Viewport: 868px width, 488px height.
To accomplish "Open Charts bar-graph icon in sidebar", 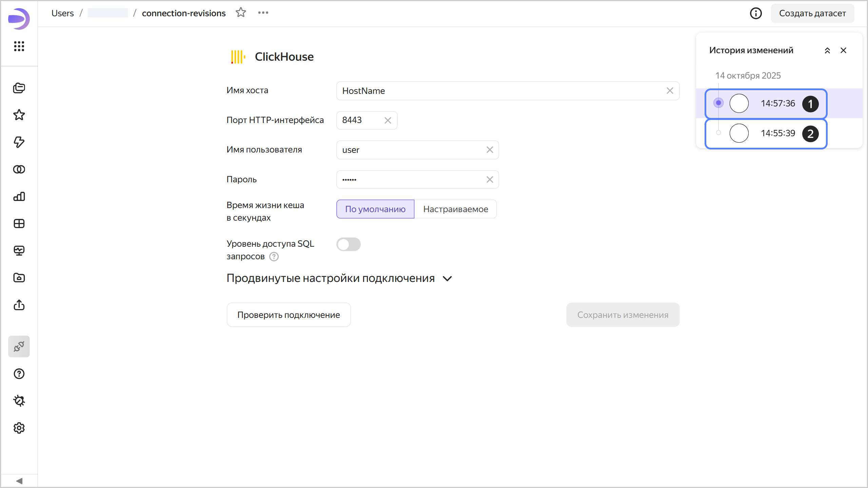I will 19,197.
